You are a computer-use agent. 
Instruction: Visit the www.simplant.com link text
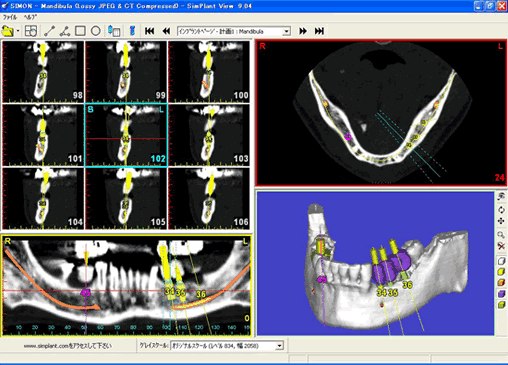[68, 346]
